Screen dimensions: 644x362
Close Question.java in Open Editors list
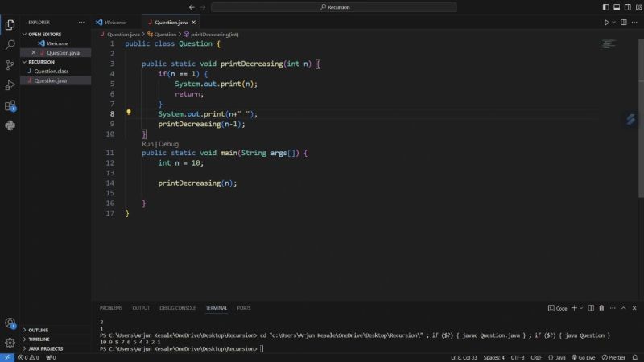coord(34,52)
